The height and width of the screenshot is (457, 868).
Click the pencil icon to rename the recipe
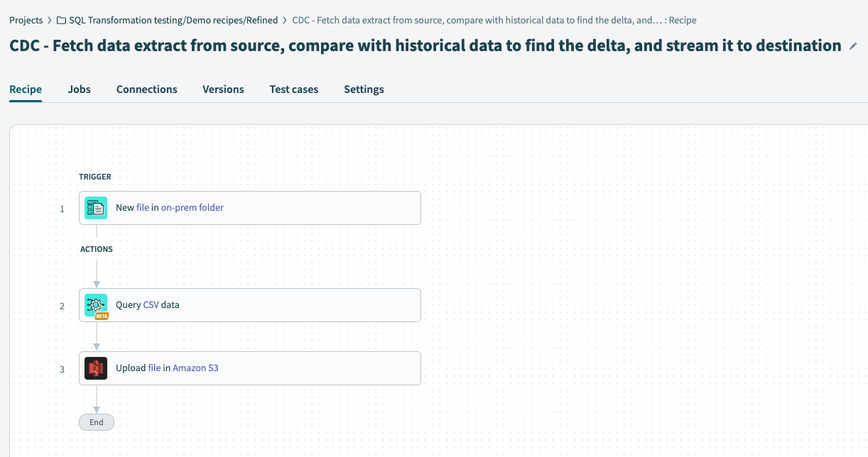coord(852,45)
